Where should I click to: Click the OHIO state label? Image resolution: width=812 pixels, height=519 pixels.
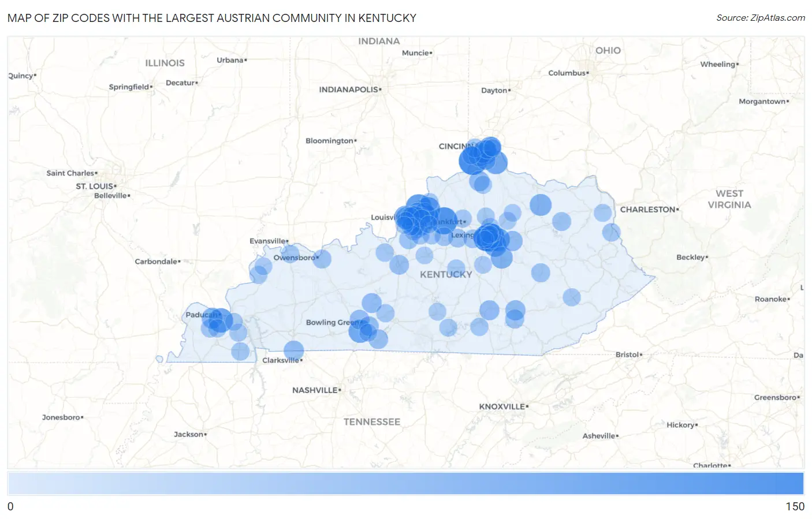(x=608, y=50)
